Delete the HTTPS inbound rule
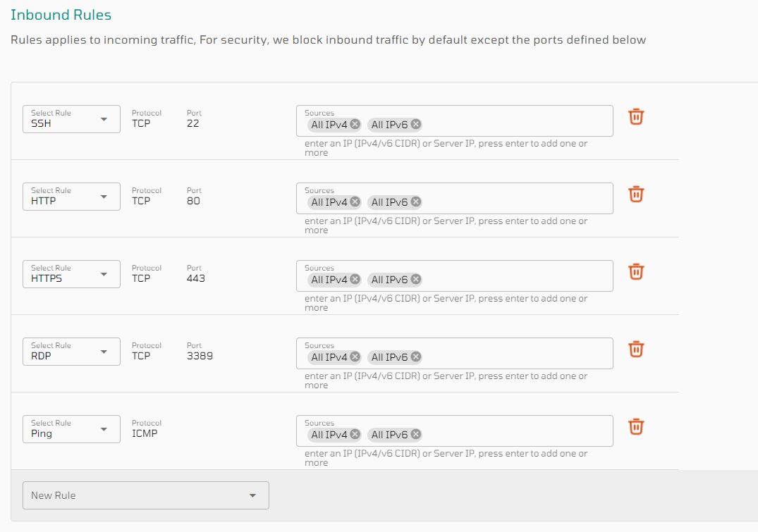Image resolution: width=758 pixels, height=532 pixels. (x=636, y=272)
